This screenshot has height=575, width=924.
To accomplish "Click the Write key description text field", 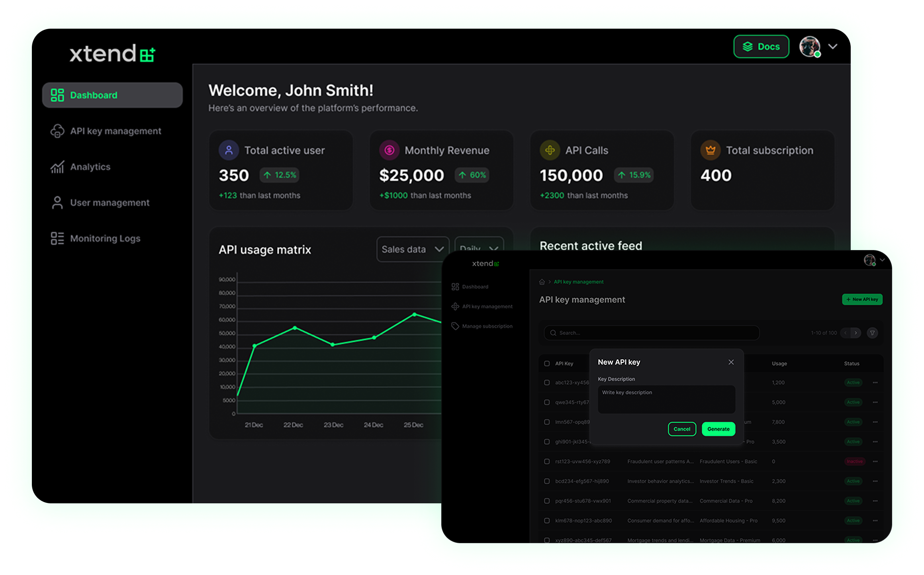I will [666, 399].
